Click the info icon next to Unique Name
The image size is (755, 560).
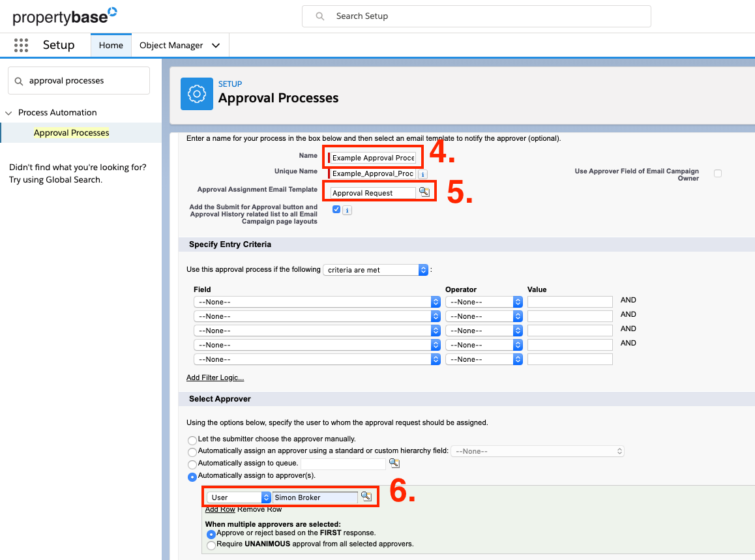(422, 174)
